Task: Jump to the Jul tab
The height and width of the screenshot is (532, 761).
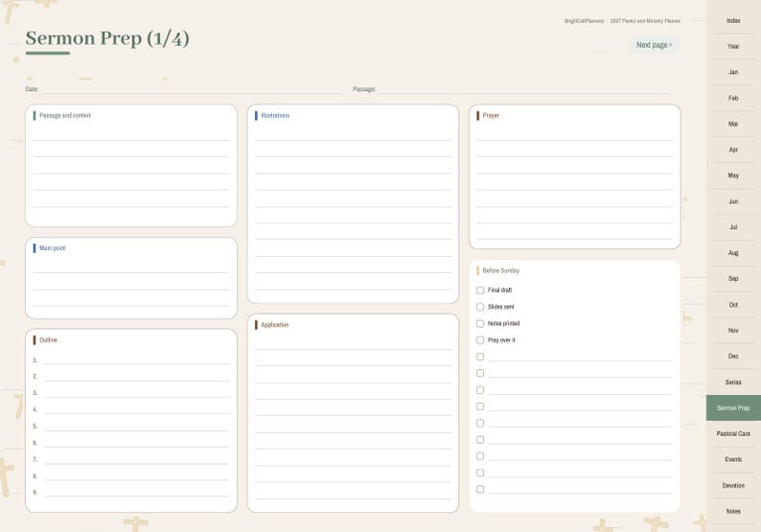Action: [x=733, y=227]
